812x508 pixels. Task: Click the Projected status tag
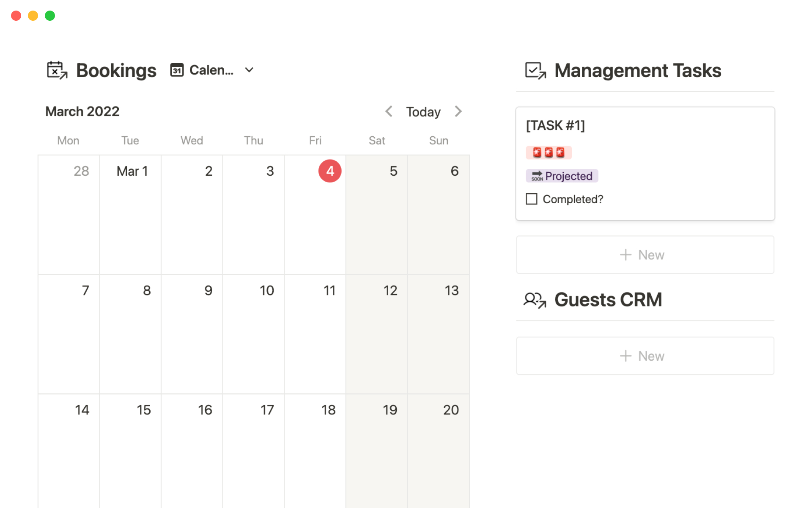pos(562,176)
